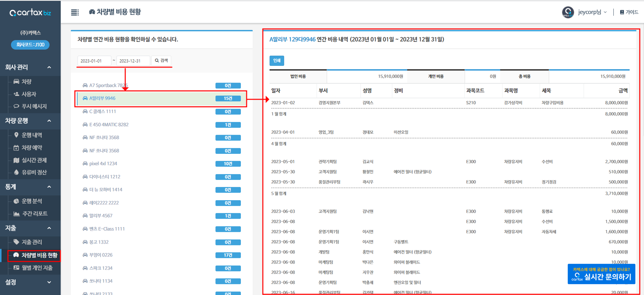Select the 운행 내역 location pin icon
This screenshot has height=295, width=644.
(x=16, y=135)
